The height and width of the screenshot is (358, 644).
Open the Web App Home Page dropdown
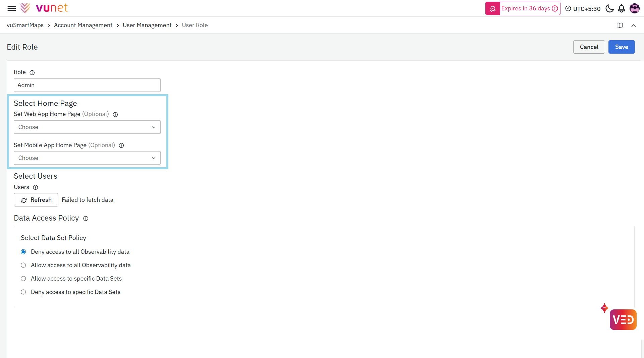tap(87, 127)
